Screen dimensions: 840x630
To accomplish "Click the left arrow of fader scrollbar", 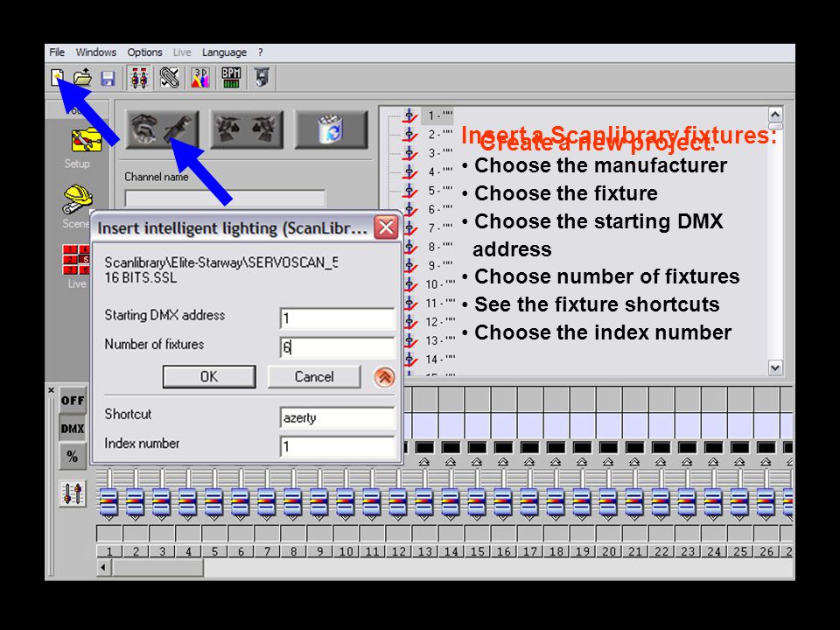I will click(x=103, y=567).
